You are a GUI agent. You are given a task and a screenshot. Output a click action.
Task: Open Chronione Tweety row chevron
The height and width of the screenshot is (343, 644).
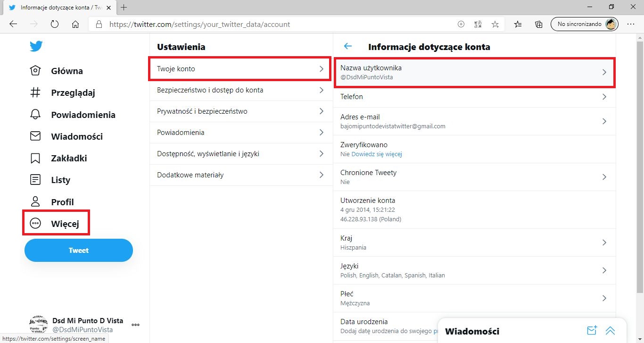(604, 177)
